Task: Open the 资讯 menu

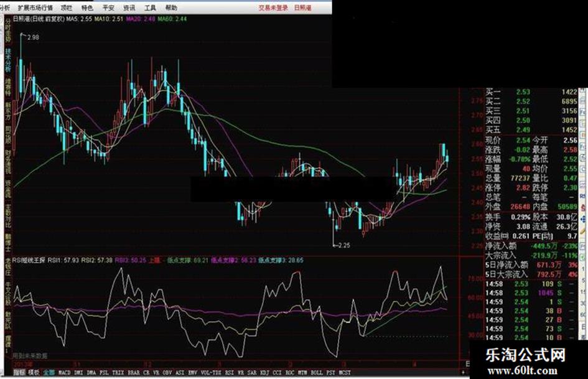Action: pos(129,7)
